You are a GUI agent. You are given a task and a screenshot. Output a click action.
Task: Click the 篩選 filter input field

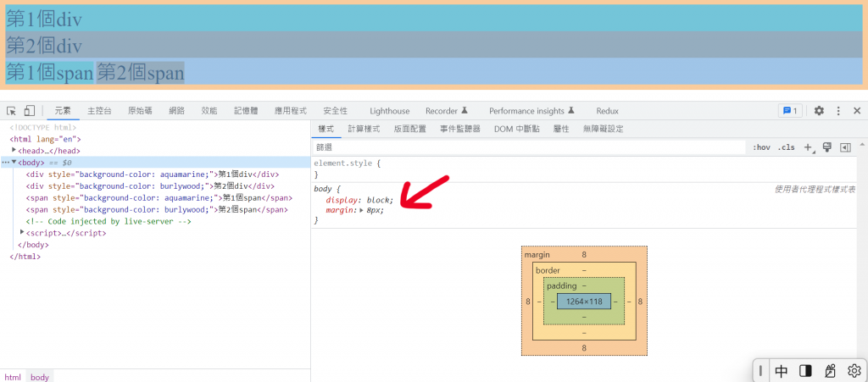coord(530,147)
